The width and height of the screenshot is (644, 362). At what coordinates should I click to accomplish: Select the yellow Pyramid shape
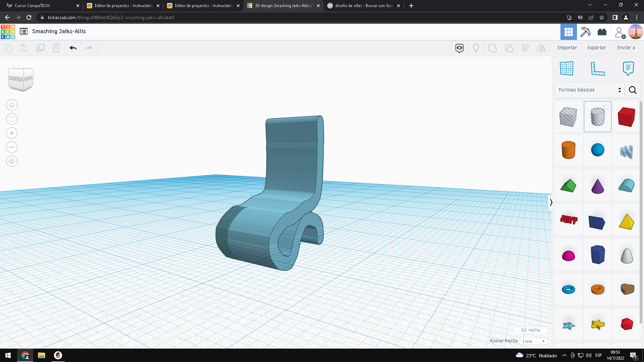click(626, 222)
